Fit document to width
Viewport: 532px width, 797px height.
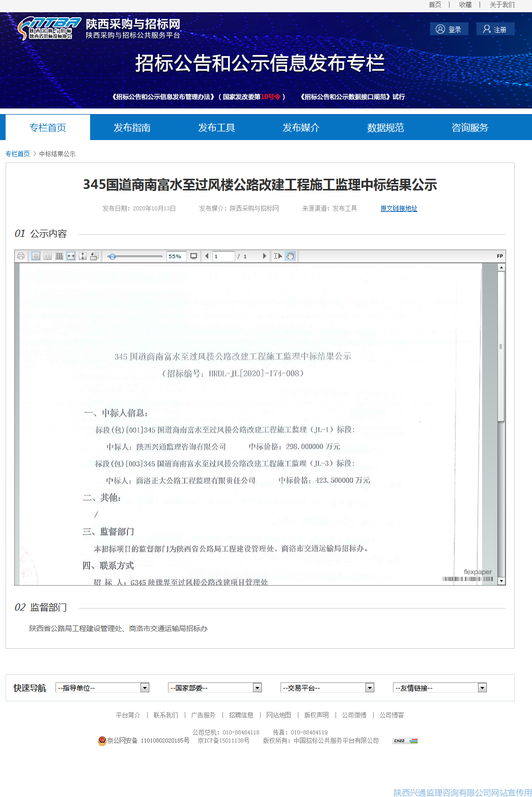(71, 256)
